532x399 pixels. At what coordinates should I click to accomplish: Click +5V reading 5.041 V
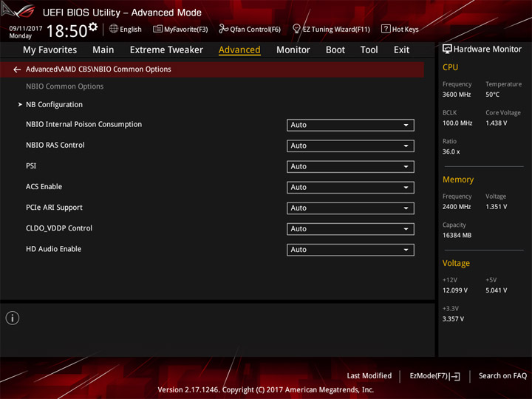497,290
